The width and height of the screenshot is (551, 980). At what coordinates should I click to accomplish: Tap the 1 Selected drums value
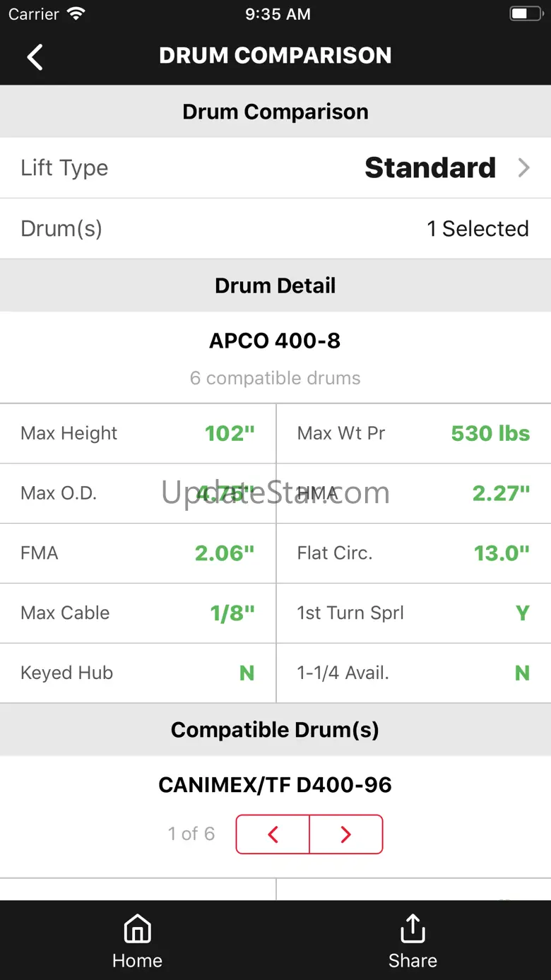coord(478,228)
